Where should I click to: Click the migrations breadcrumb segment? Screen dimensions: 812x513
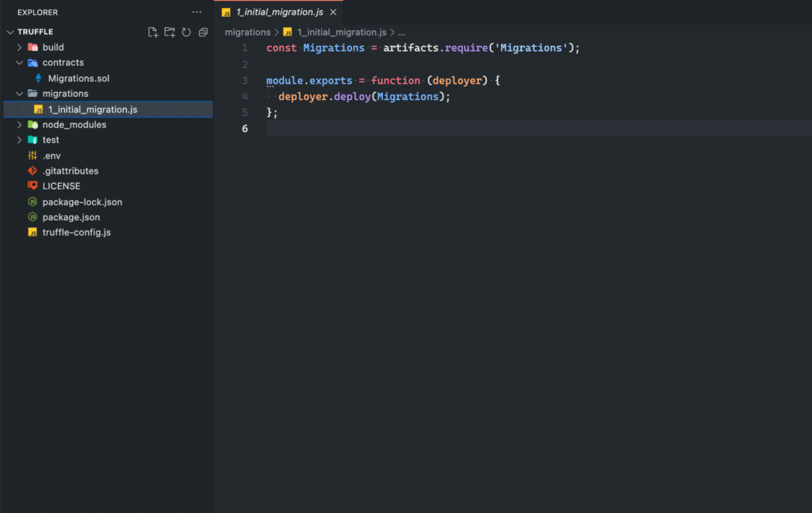(247, 33)
